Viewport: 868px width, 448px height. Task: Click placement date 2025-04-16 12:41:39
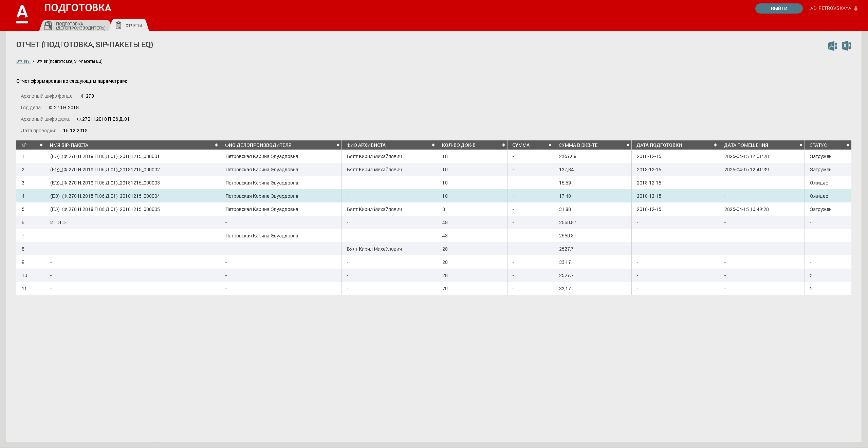[746, 170]
